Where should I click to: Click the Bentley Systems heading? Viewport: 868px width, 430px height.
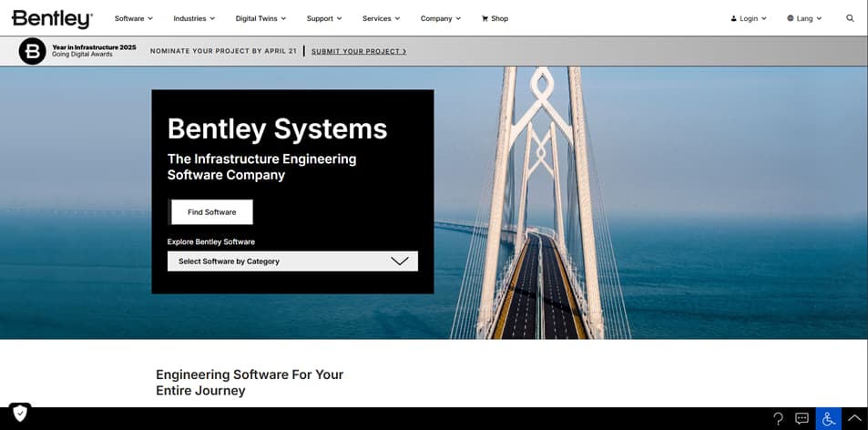[277, 129]
